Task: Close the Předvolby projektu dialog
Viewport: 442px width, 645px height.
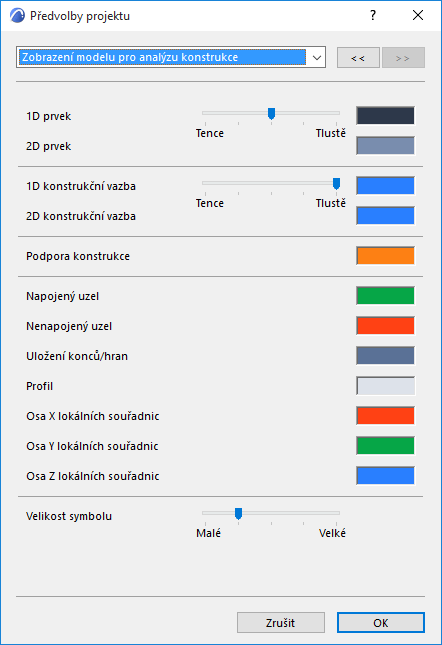Action: click(x=418, y=16)
